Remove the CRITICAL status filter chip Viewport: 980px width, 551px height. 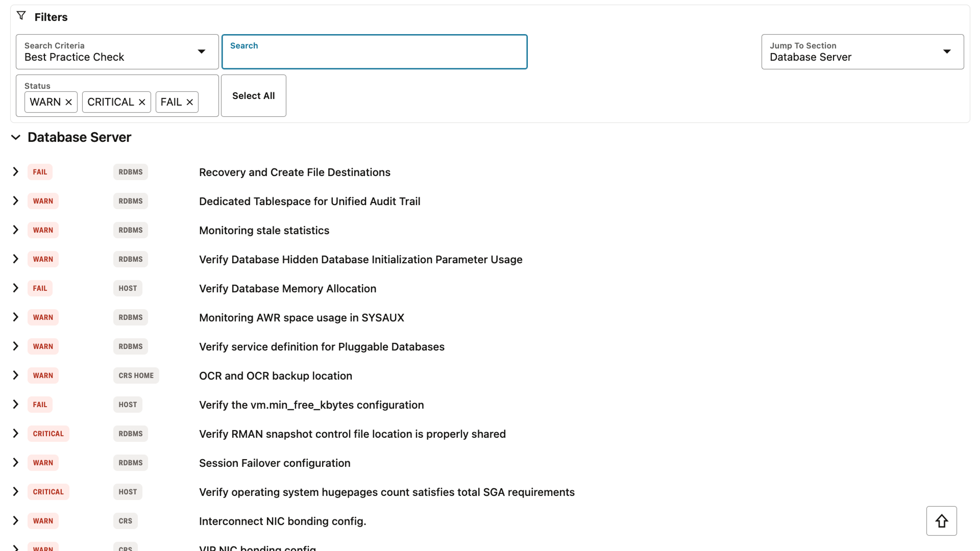[142, 102]
